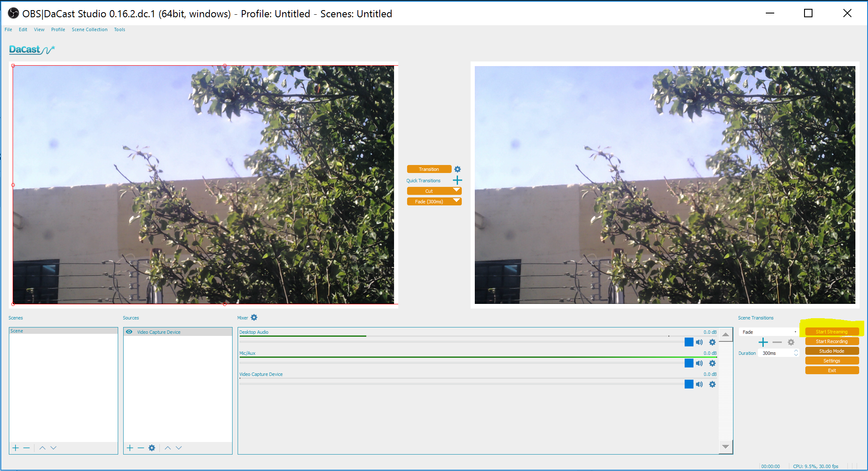Expand the Cut quick transition dropdown

[457, 191]
